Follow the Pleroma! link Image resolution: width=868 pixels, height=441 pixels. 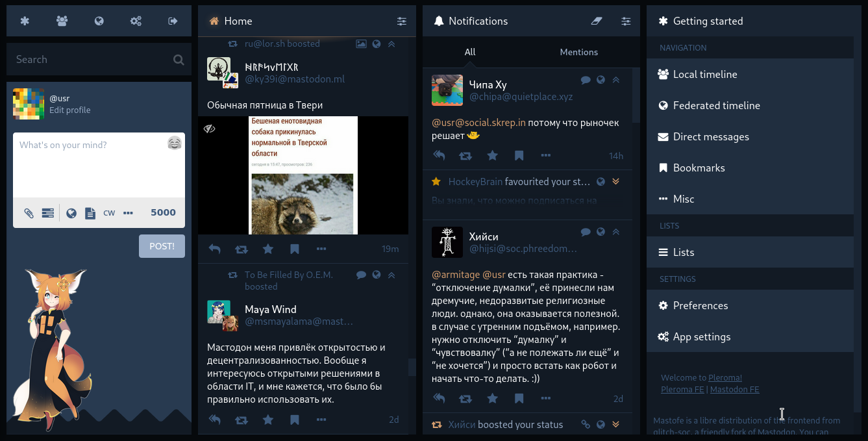(x=725, y=377)
